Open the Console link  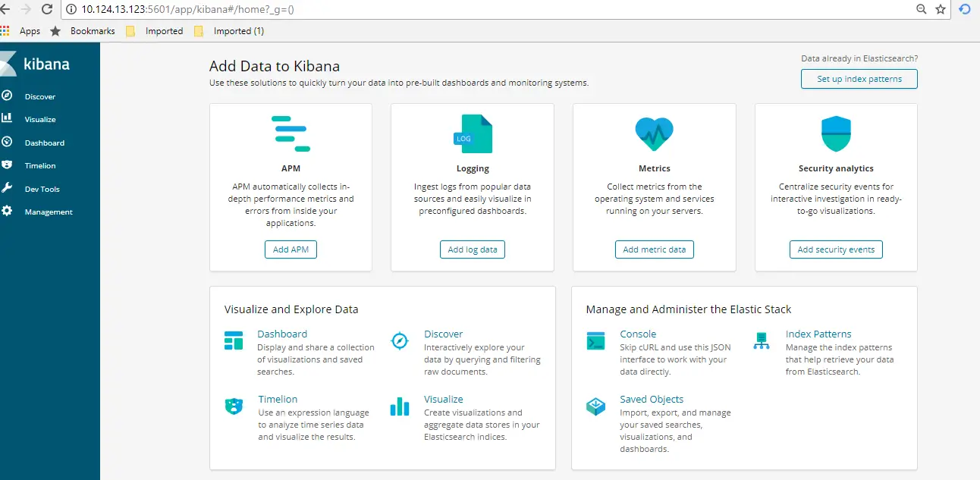pos(638,334)
